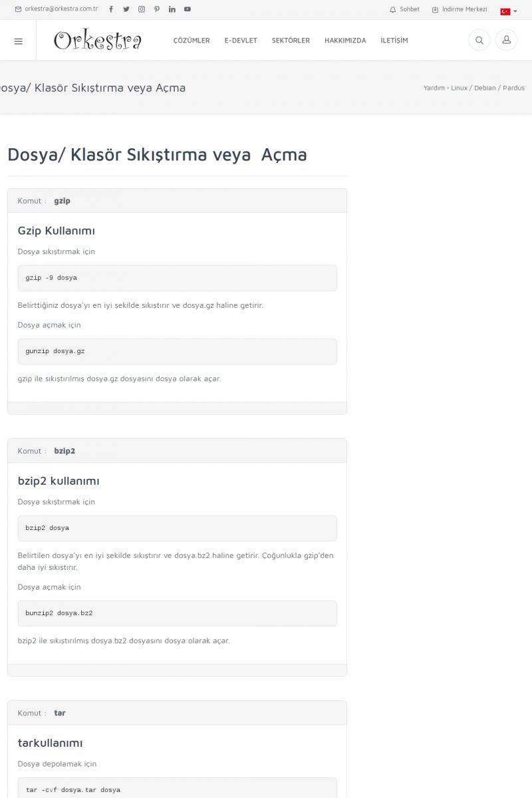Open the Pinterest social icon
The image size is (532, 798).
(x=157, y=9)
